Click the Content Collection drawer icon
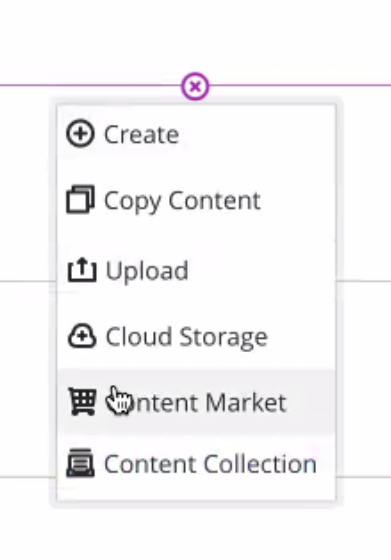 point(80,463)
